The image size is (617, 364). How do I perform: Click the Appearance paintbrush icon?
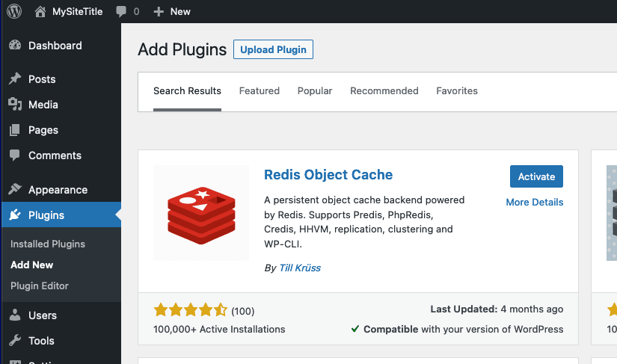[x=15, y=189]
